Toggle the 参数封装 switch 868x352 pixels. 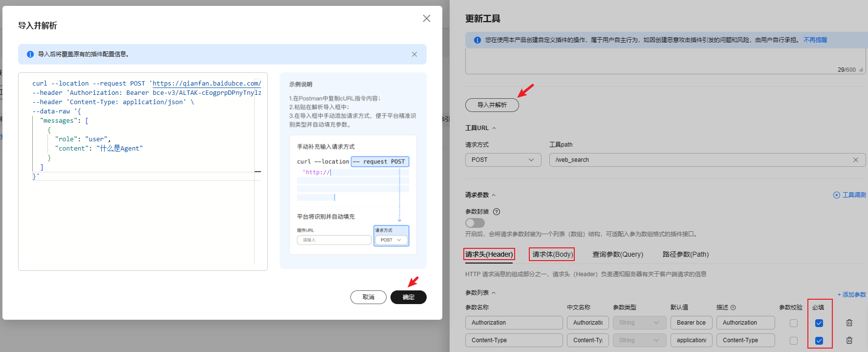coord(475,223)
